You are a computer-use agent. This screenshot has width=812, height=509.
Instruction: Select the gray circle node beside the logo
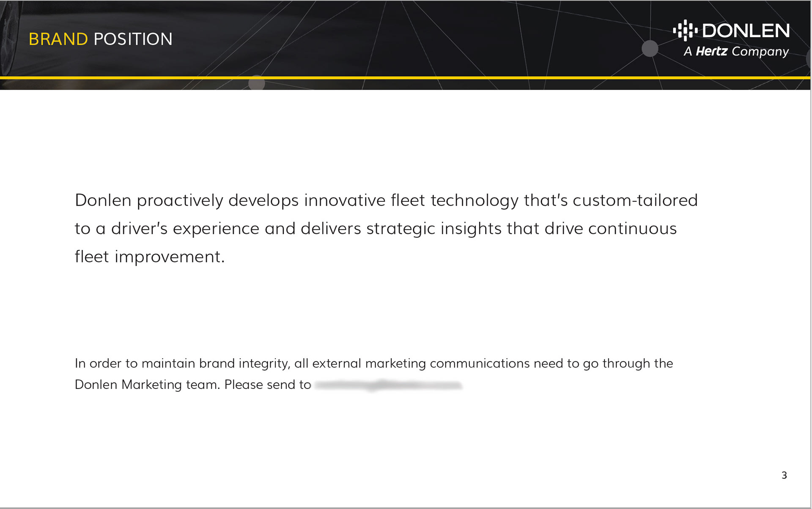coord(650,48)
